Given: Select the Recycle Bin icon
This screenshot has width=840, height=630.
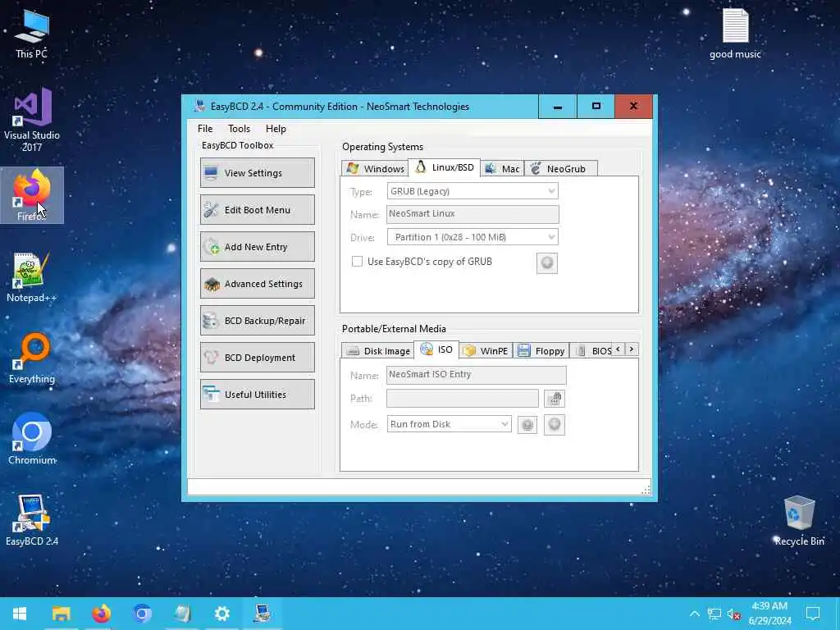Looking at the screenshot, I should point(799,521).
